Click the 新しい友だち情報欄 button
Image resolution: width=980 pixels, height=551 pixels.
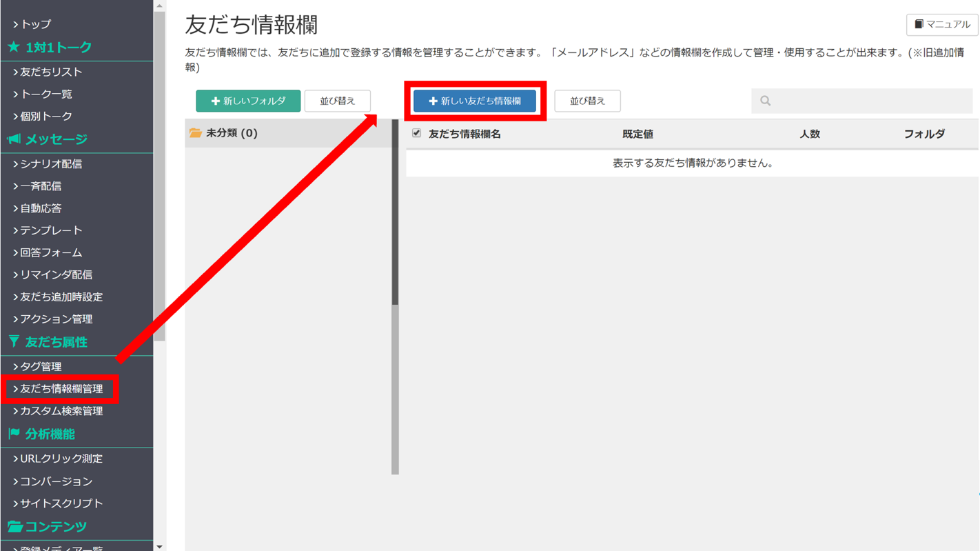pyautogui.click(x=475, y=101)
